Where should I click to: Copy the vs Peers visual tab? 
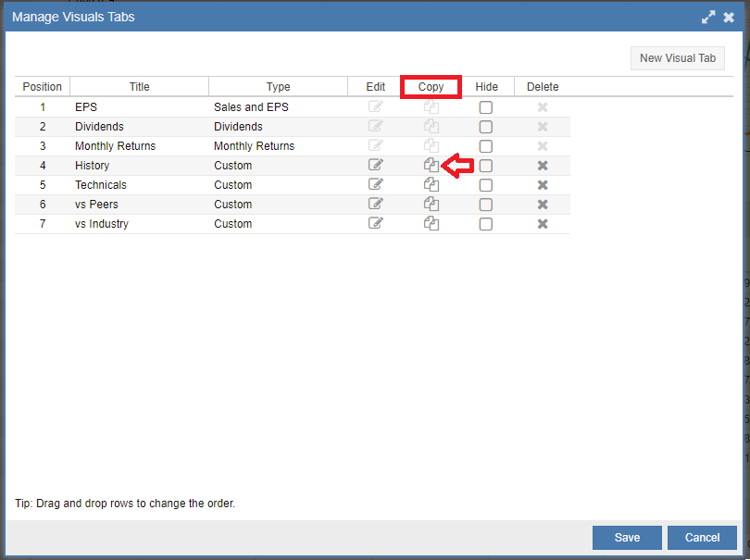pos(431,205)
